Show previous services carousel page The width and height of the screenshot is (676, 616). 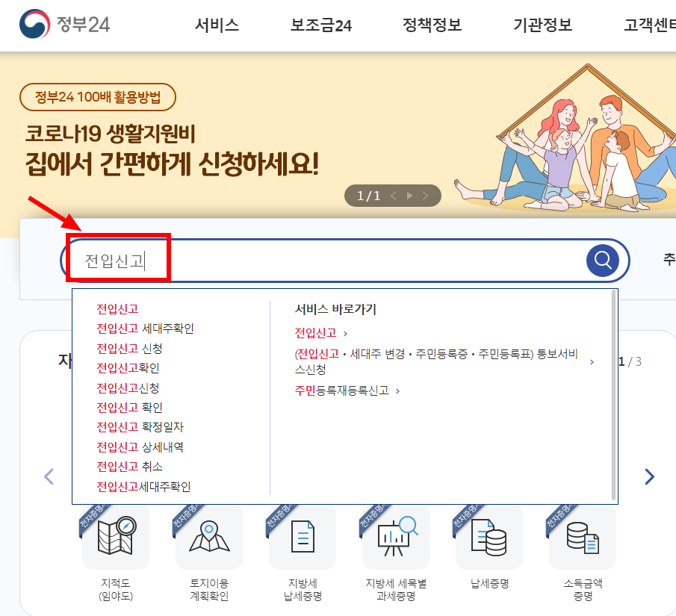(x=49, y=477)
